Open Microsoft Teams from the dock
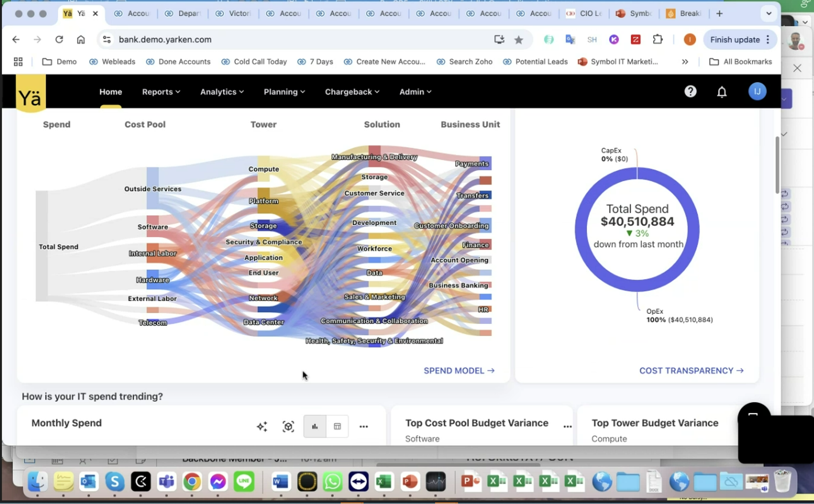This screenshot has height=504, width=814. 166,481
